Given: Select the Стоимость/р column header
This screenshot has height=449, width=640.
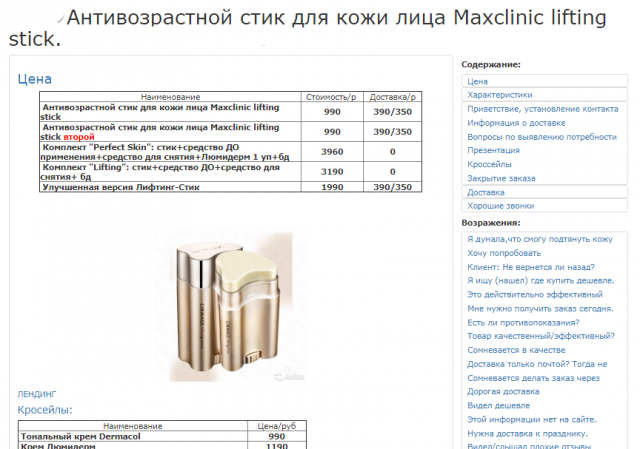Looking at the screenshot, I should [331, 97].
